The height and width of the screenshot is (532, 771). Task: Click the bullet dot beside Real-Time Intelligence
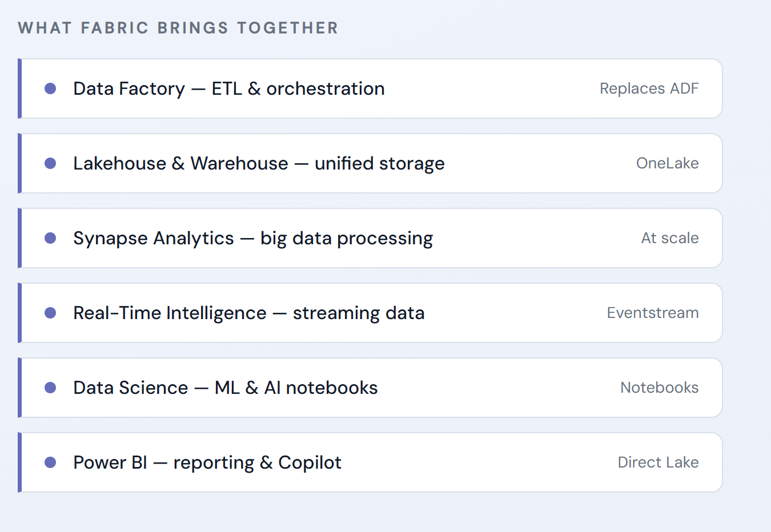pos(50,313)
